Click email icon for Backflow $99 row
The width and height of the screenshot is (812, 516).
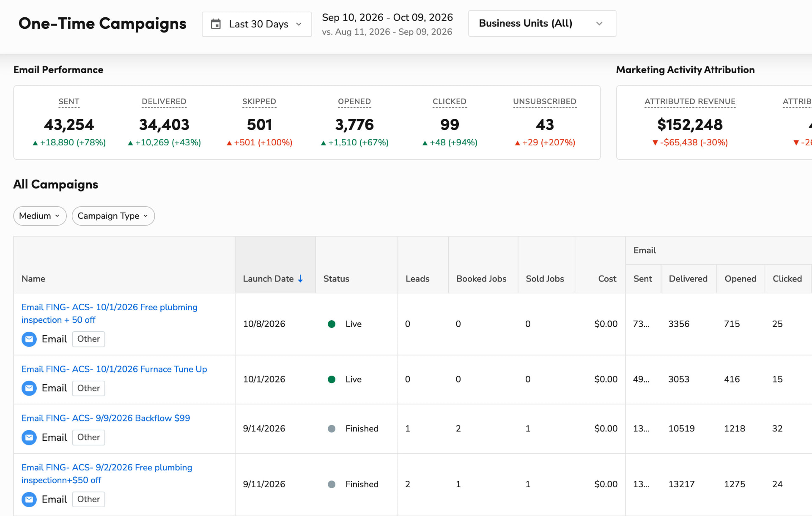tap(29, 437)
